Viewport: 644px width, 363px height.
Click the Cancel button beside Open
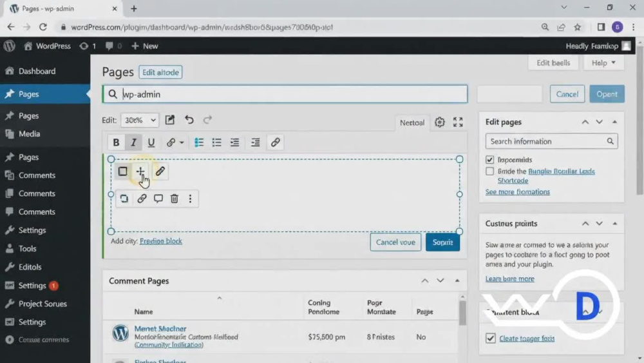tap(567, 94)
